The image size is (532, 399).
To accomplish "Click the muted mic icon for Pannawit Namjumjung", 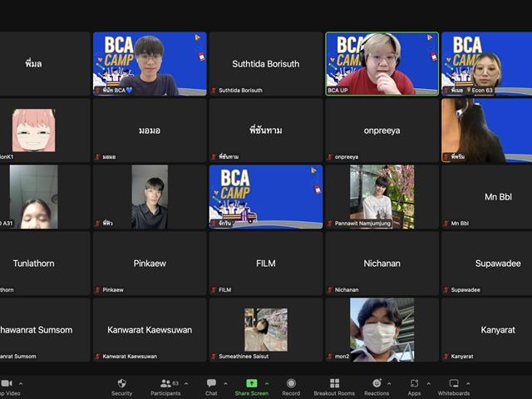I will (x=330, y=224).
